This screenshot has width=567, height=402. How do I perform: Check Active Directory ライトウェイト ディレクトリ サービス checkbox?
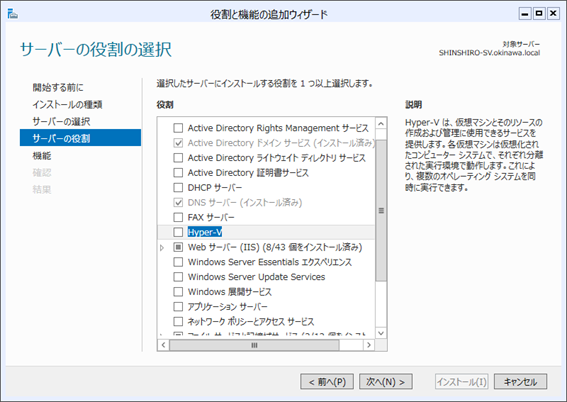click(x=178, y=158)
